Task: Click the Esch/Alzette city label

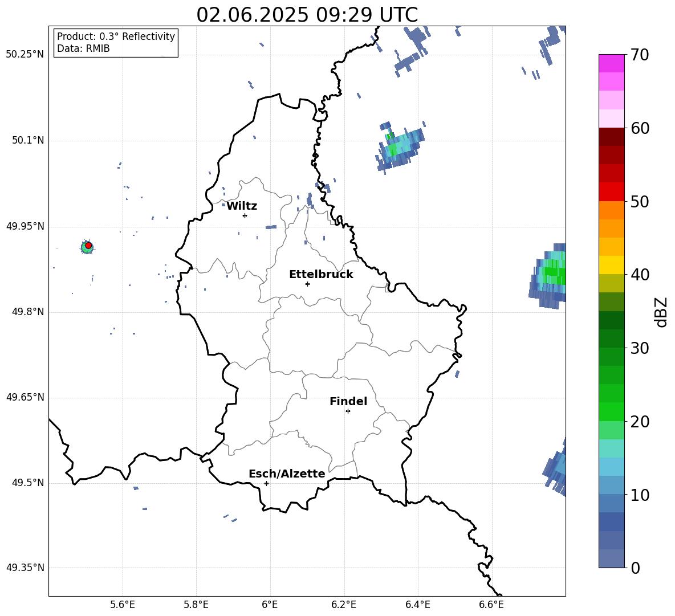Action: click(x=287, y=474)
